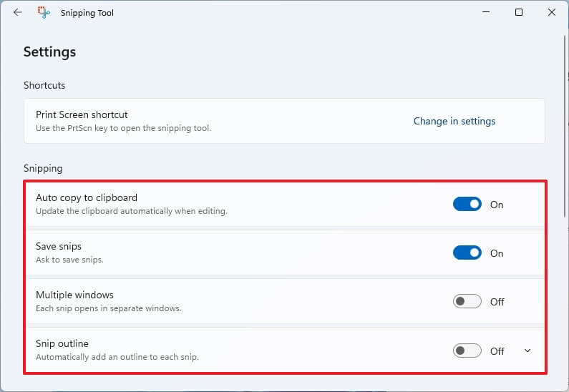The image size is (569, 392).
Task: Expand the Snip outline options chevron
Action: click(x=527, y=351)
